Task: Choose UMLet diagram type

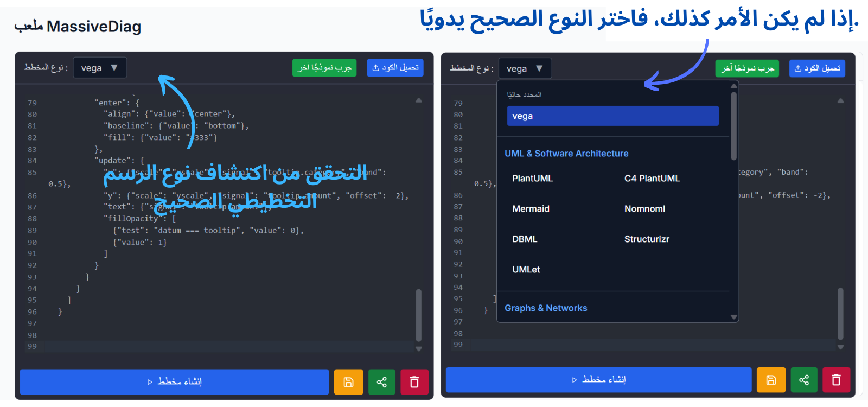Action: (526, 270)
